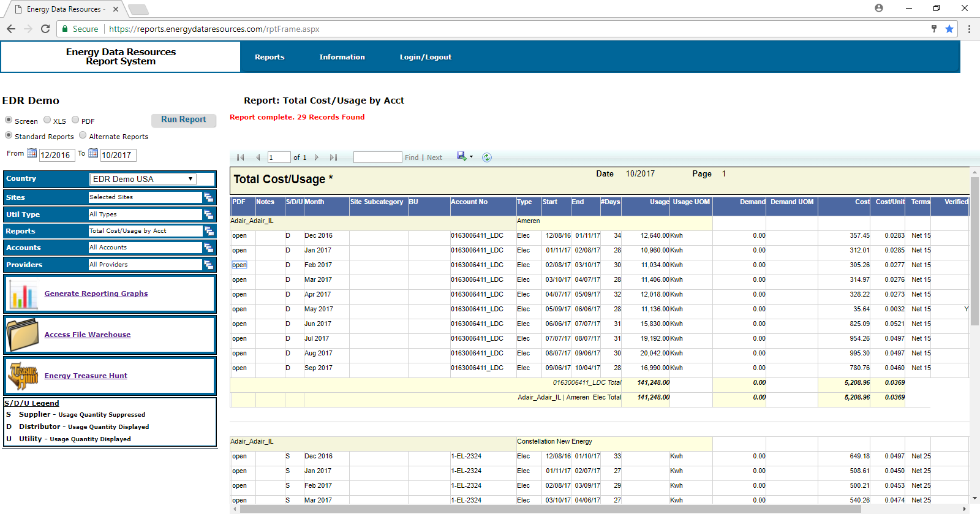Open PDF for the Sep 2017 Ameren row
980x527 pixels.
239,368
